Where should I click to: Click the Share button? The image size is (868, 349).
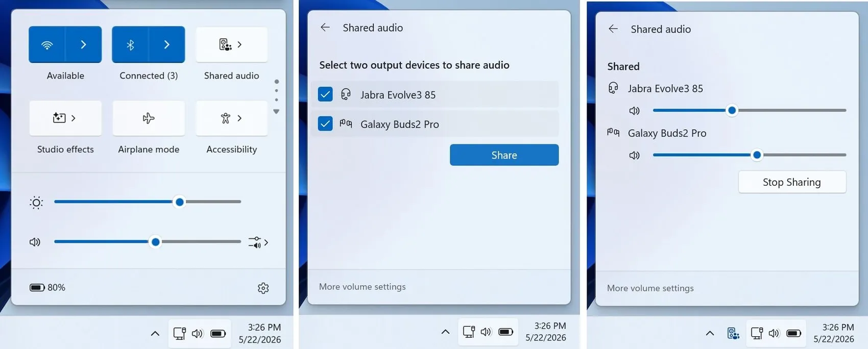click(x=504, y=155)
